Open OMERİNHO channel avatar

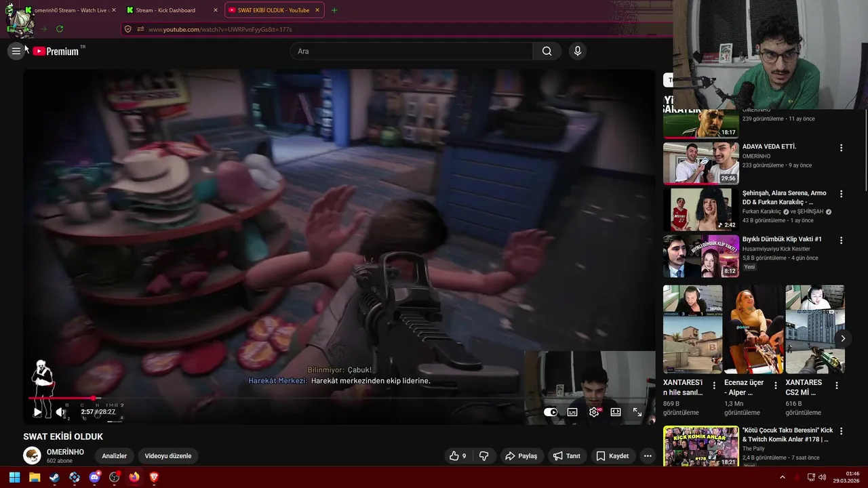(x=32, y=455)
